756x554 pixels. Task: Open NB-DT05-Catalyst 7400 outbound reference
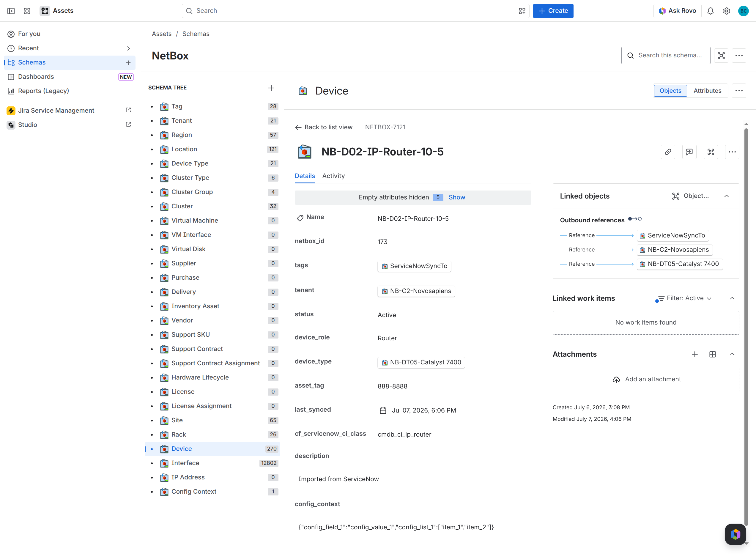[680, 264]
